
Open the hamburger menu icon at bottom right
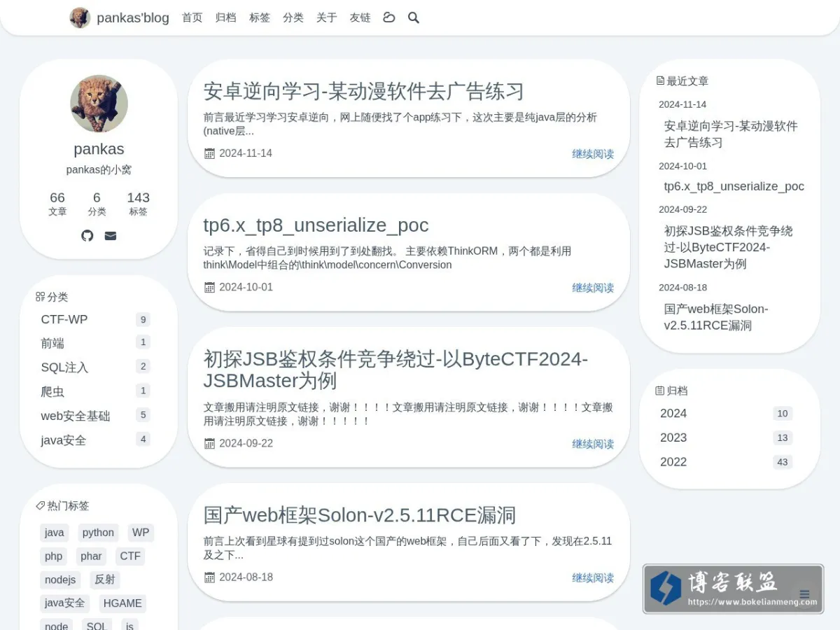pos(804,594)
